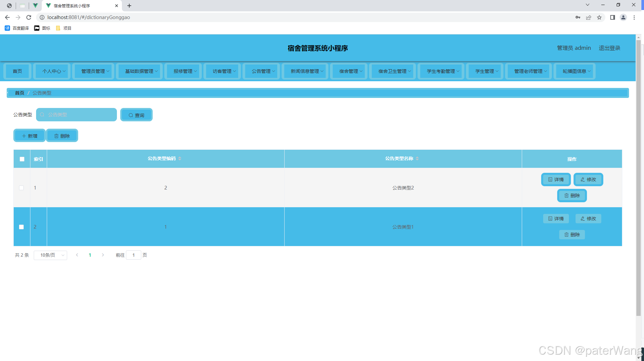Click the browser reload page icon
Viewport: 644px width, 361px height.
point(29,17)
